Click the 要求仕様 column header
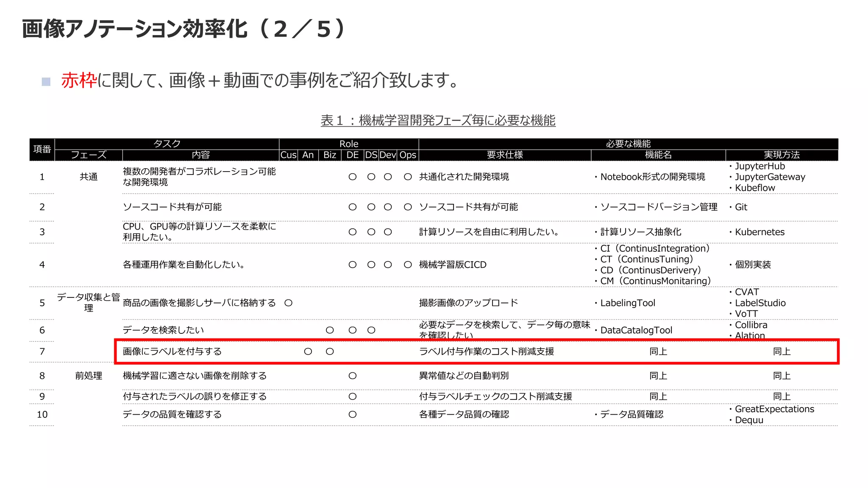Viewport: 868px width, 488px height. [505, 155]
